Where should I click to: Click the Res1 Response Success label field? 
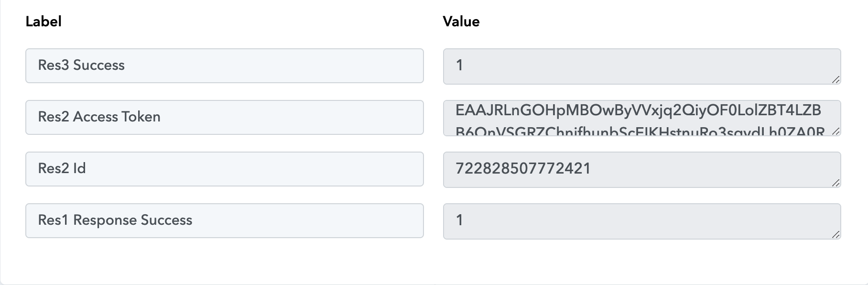click(225, 220)
